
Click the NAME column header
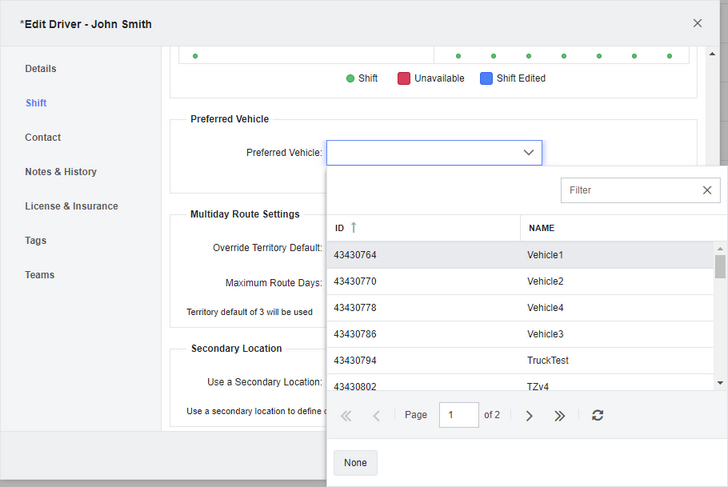click(x=542, y=228)
